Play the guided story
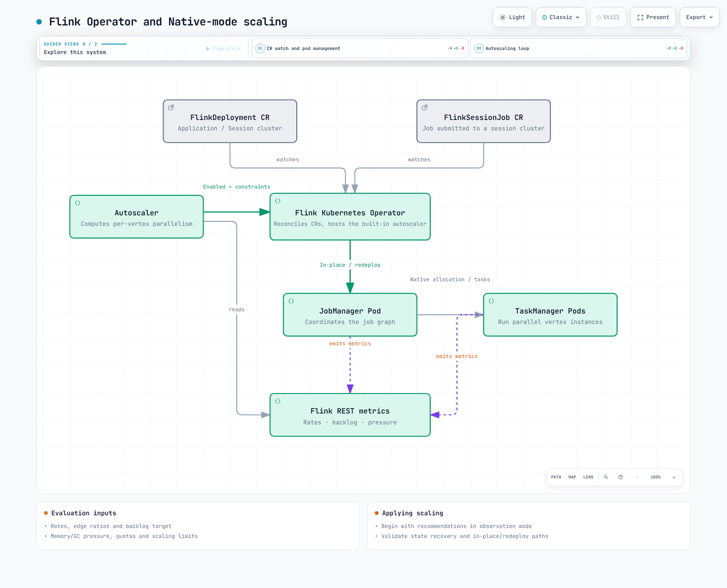This screenshot has width=727, height=588. click(x=223, y=49)
